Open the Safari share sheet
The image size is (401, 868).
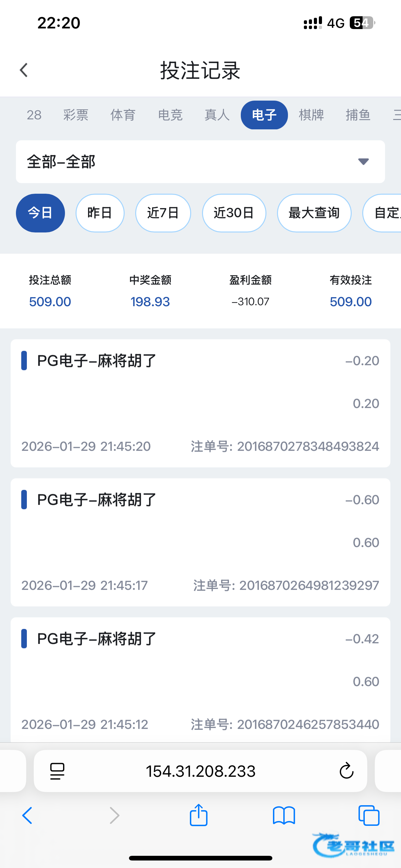tap(199, 815)
